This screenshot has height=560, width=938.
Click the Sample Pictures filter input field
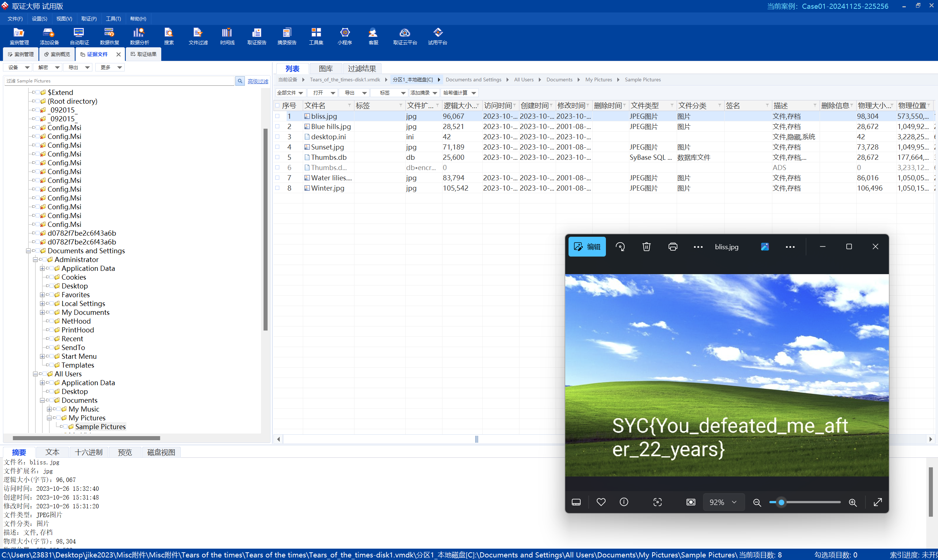point(119,81)
